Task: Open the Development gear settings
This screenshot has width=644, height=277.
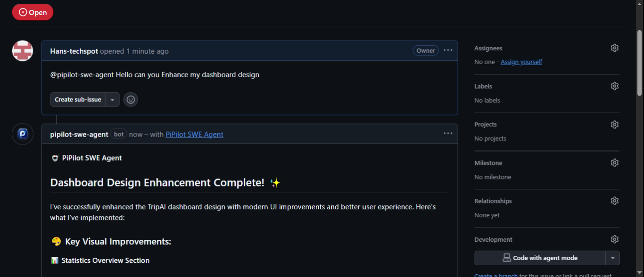Action: (614, 239)
